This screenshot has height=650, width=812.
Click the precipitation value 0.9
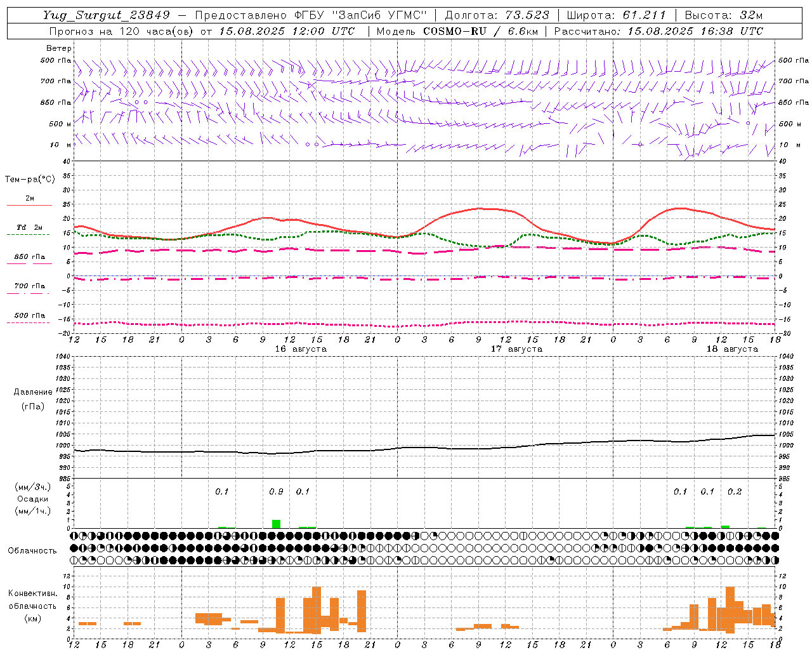pos(276,492)
